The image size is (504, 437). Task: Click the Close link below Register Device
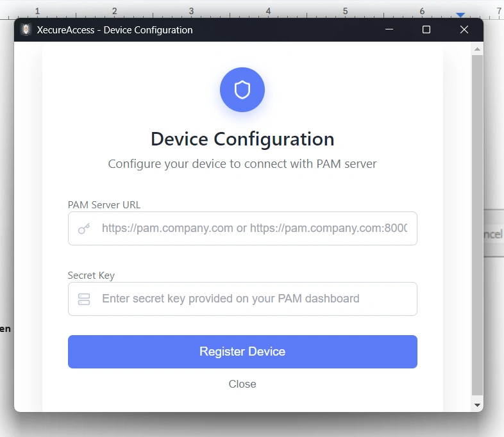(x=242, y=384)
